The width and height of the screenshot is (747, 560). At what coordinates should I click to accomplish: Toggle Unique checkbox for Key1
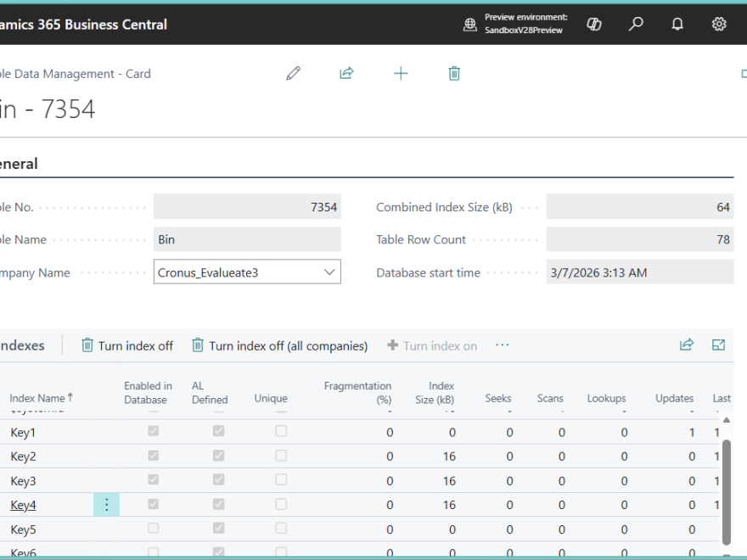(x=281, y=432)
